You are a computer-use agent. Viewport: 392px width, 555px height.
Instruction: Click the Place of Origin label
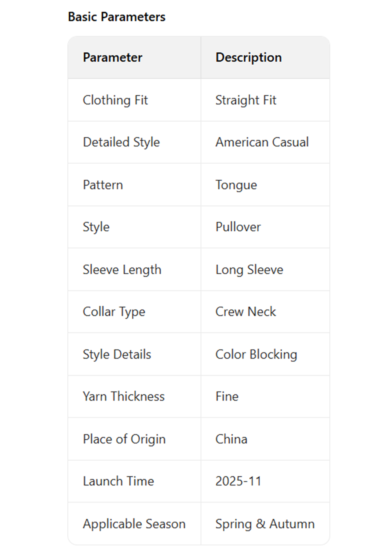(124, 439)
